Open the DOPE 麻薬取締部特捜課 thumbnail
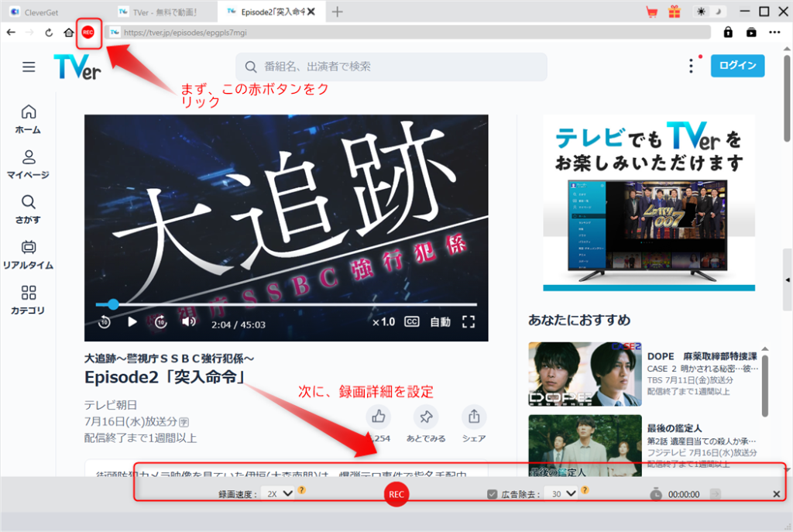 [585, 374]
